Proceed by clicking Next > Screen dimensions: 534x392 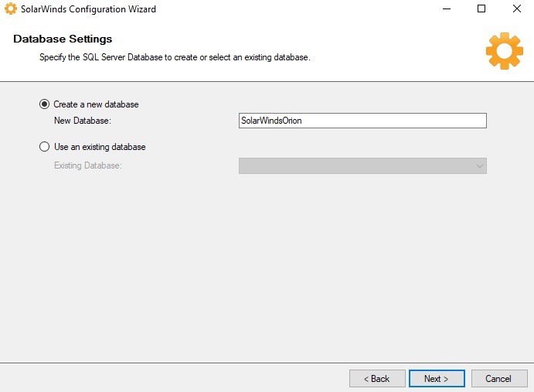click(437, 379)
